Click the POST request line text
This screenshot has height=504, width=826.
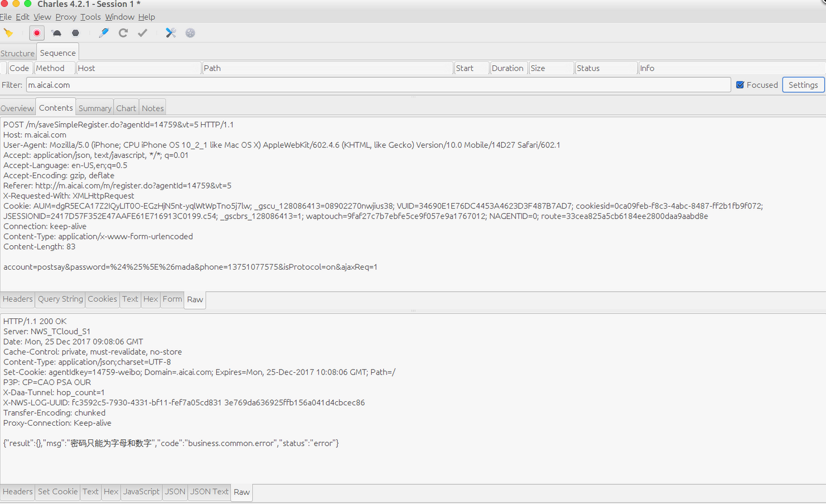118,125
